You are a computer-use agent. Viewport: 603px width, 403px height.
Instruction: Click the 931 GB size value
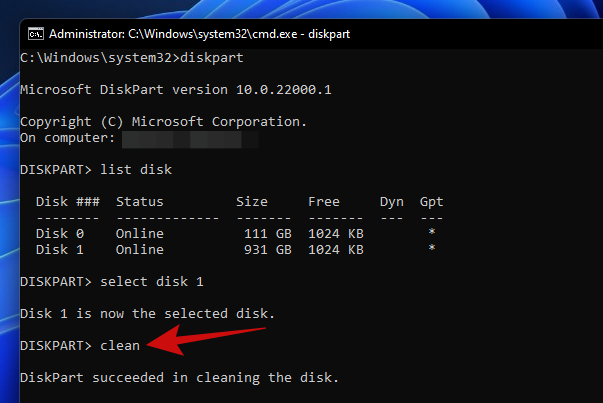[x=268, y=250]
